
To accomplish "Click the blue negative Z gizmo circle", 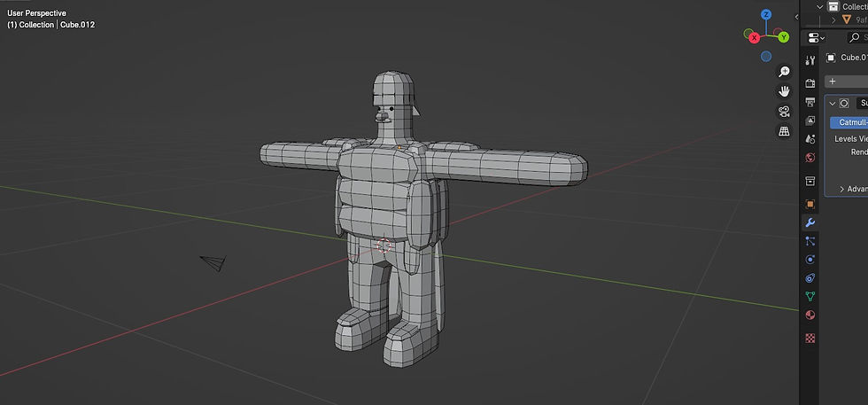I will click(x=766, y=56).
